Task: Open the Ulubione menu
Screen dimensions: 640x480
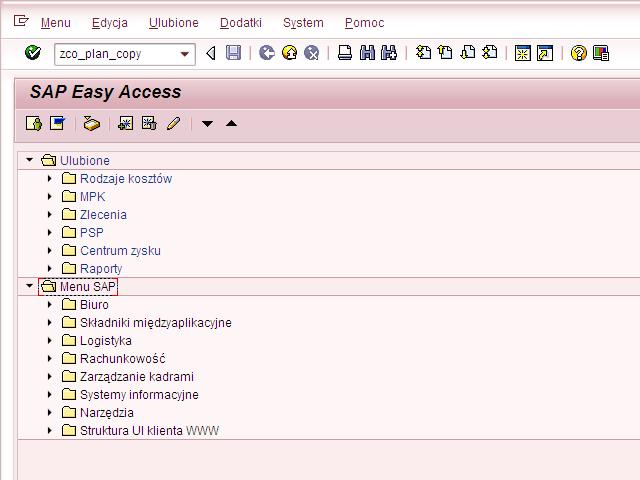Action: [x=174, y=23]
